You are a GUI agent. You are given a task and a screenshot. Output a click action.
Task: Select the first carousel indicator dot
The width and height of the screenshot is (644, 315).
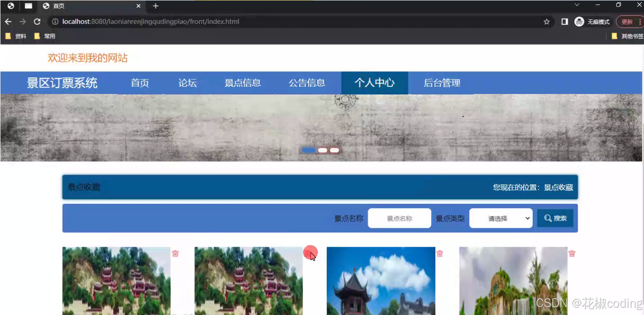tap(309, 150)
